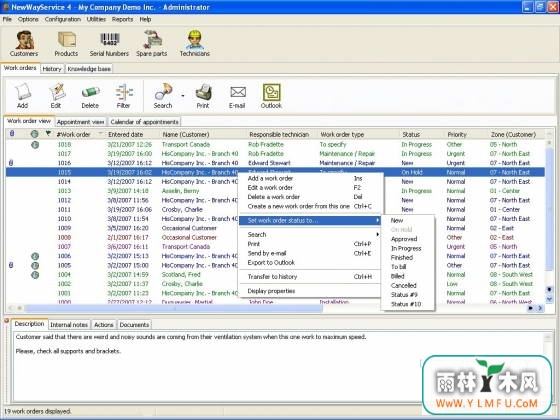Click inside the Description text area
Image resolution: width=560 pixels, height=420 pixels.
[x=279, y=366]
